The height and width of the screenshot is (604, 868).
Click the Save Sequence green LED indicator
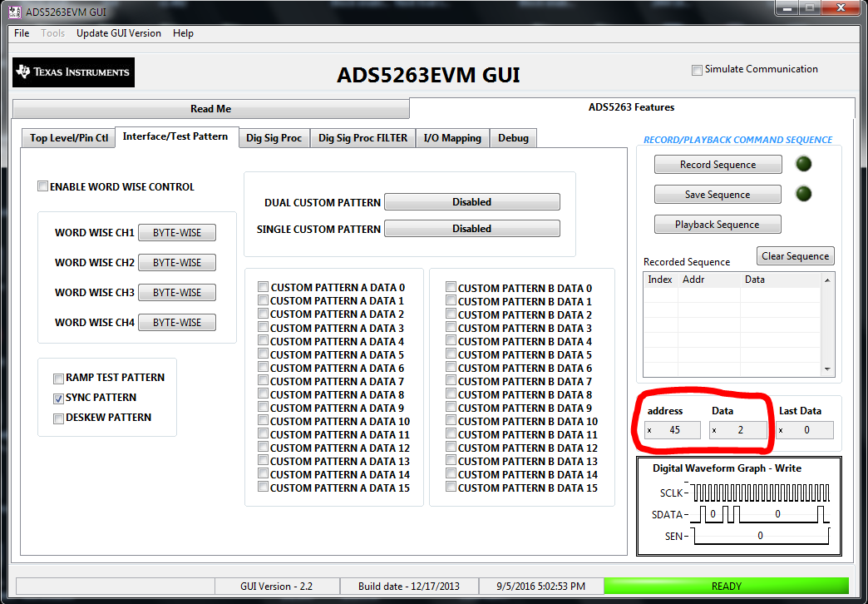[x=803, y=194]
